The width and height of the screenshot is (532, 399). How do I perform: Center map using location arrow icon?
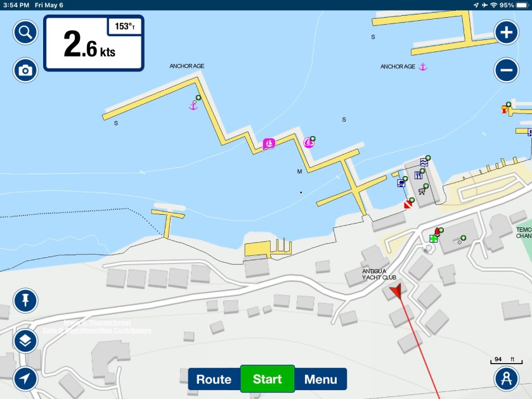(25, 378)
